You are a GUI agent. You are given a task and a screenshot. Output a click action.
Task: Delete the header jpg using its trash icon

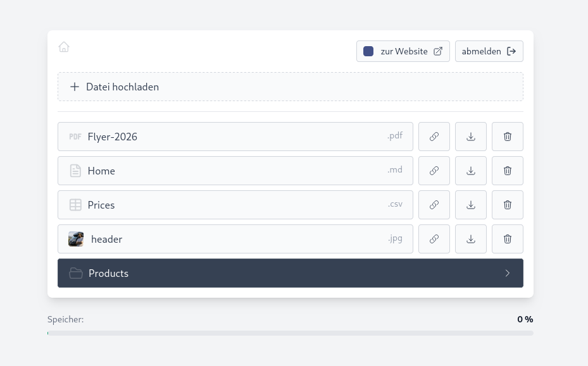507,239
